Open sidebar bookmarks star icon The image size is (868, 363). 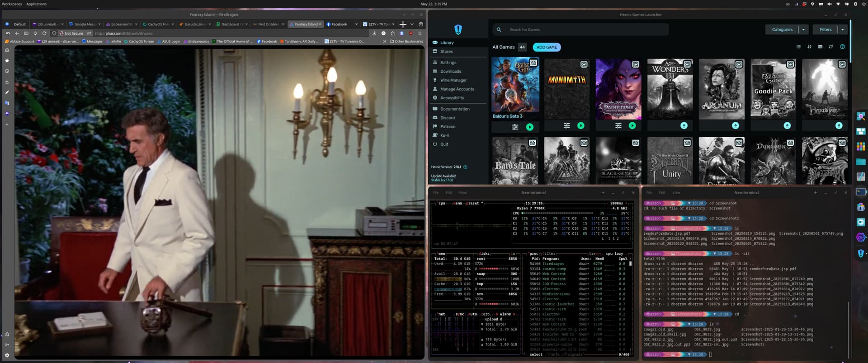(x=7, y=60)
